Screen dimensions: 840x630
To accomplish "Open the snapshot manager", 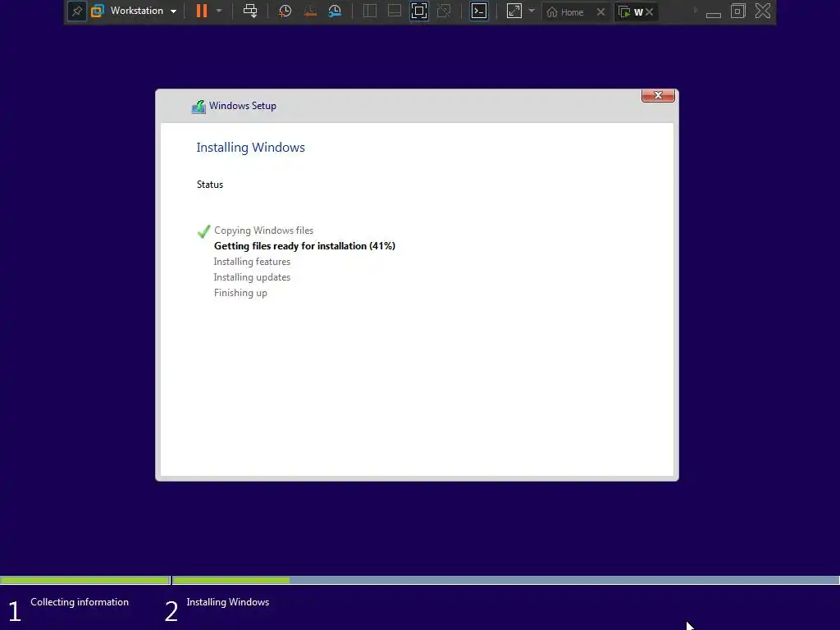I will tap(335, 11).
